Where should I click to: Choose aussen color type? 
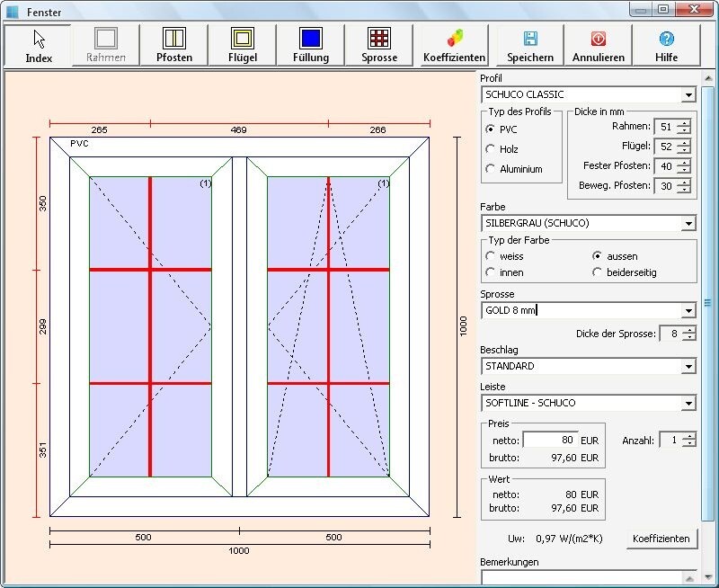click(597, 256)
